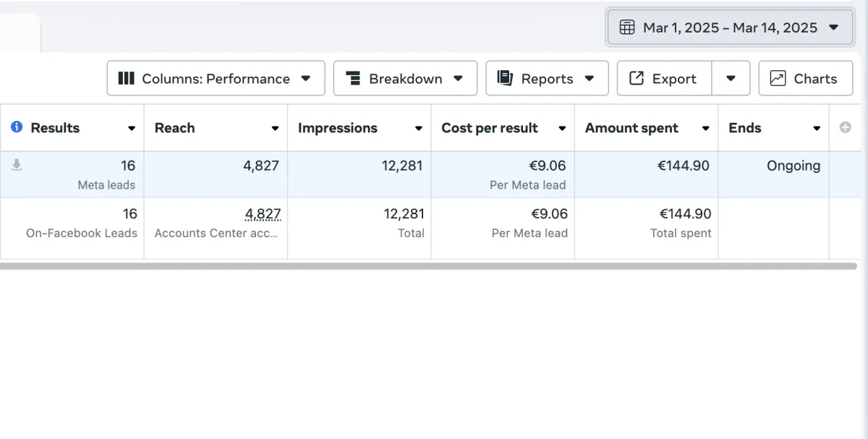
Task: Open the Impressions column header arrow
Action: click(418, 129)
